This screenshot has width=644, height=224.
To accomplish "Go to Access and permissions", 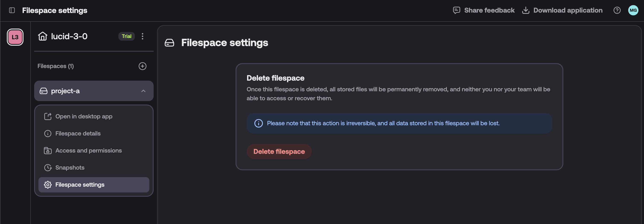I will click(x=94, y=150).
